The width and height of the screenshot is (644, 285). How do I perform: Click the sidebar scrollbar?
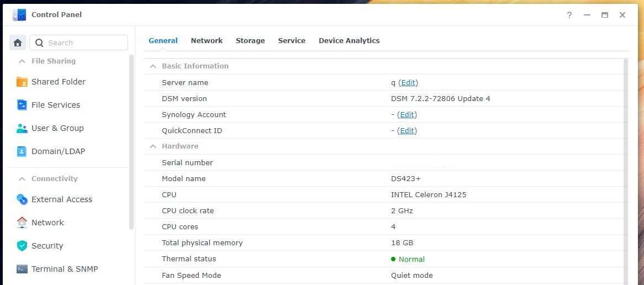(x=131, y=142)
